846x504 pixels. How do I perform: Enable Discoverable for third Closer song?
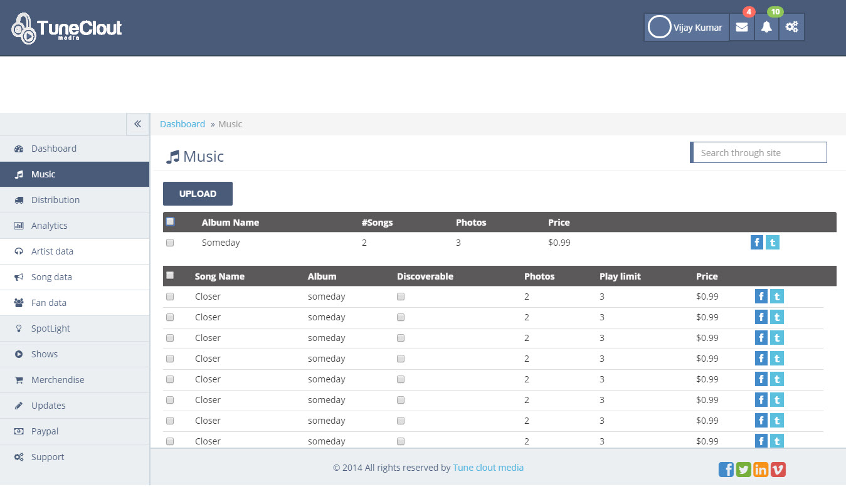point(401,338)
